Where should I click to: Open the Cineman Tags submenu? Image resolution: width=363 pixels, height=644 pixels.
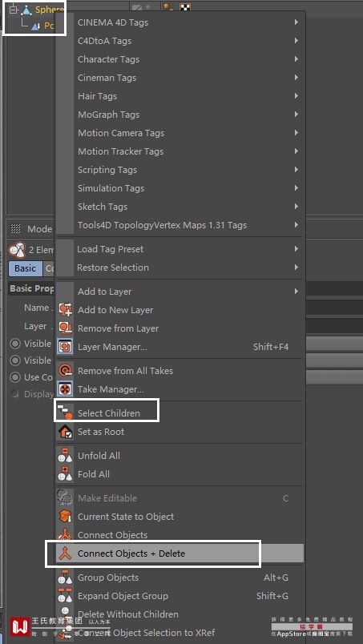pos(180,78)
